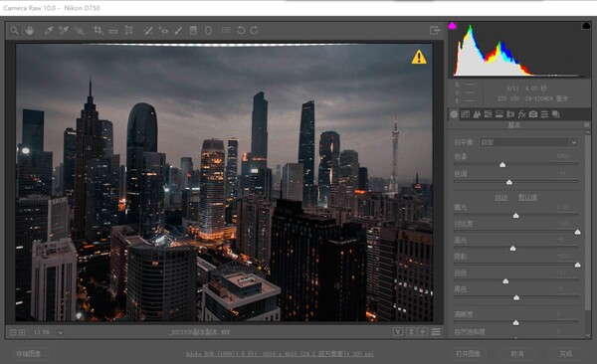Click the Clarity slider handle

[515, 322]
